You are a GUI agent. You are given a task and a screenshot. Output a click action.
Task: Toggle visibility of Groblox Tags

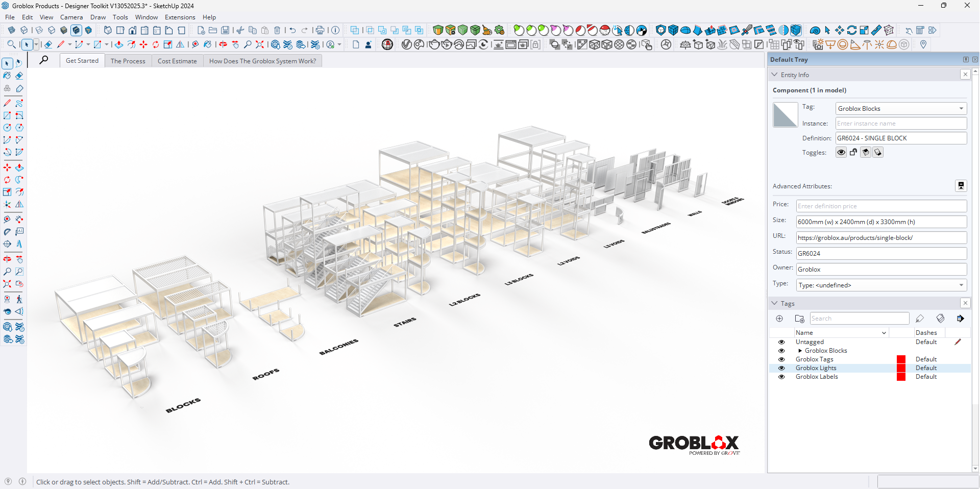click(781, 359)
